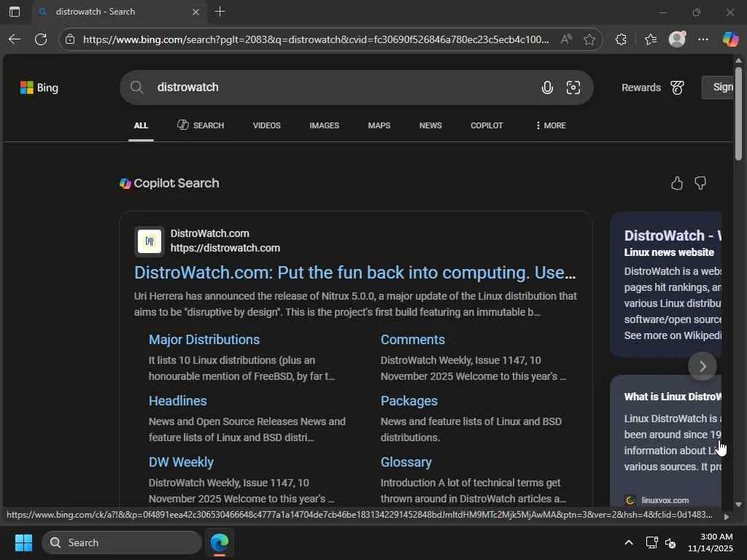Click the DistroWatch DW favicon
Screen dimensions: 747x560
(149, 241)
